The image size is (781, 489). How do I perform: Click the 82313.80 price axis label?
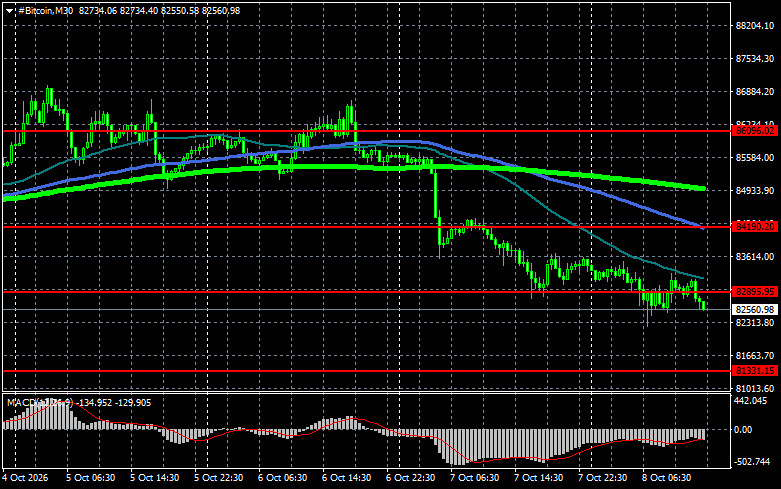(755, 323)
